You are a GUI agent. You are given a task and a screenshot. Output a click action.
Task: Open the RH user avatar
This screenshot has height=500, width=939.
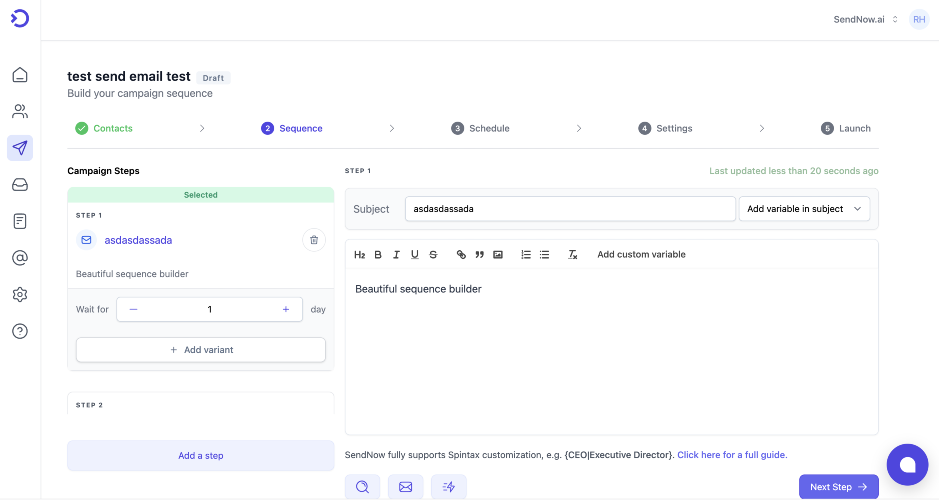click(919, 19)
